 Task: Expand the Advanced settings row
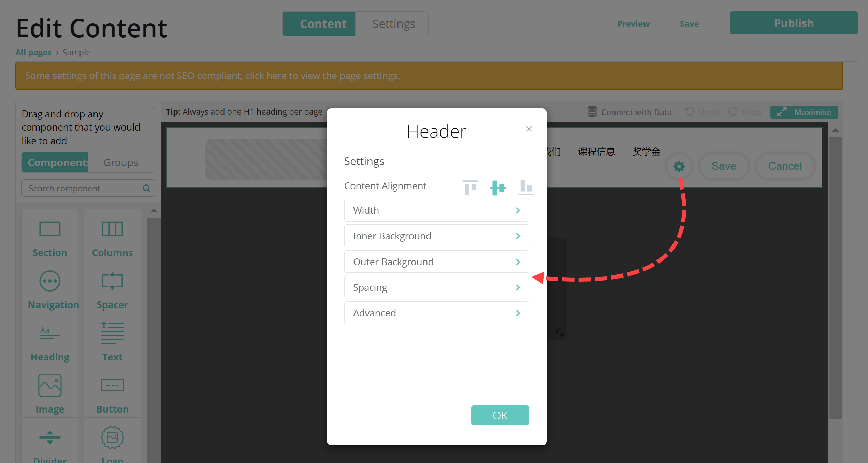(x=436, y=313)
